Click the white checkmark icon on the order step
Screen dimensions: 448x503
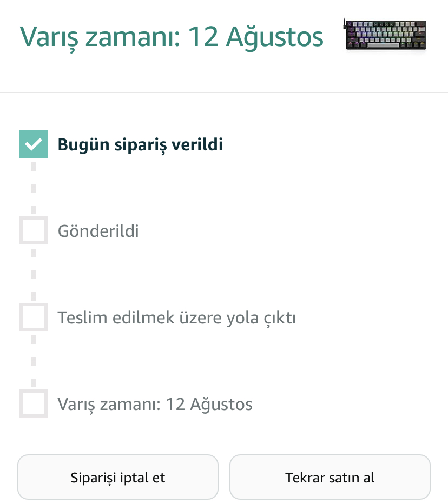click(x=34, y=144)
